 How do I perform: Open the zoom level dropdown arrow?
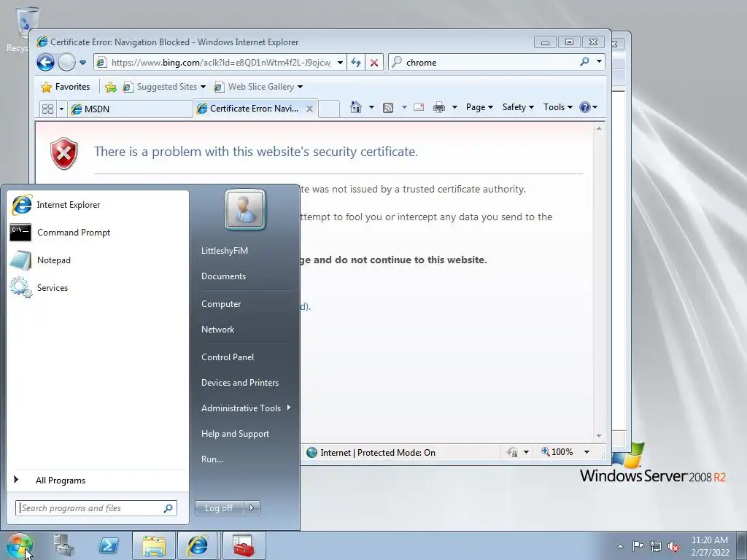[587, 452]
